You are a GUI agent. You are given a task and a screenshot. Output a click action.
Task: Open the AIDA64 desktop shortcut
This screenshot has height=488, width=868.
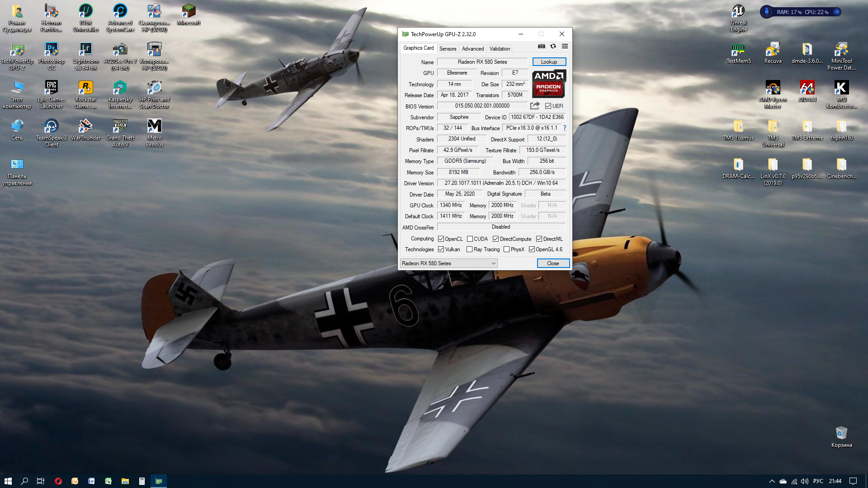point(807,88)
